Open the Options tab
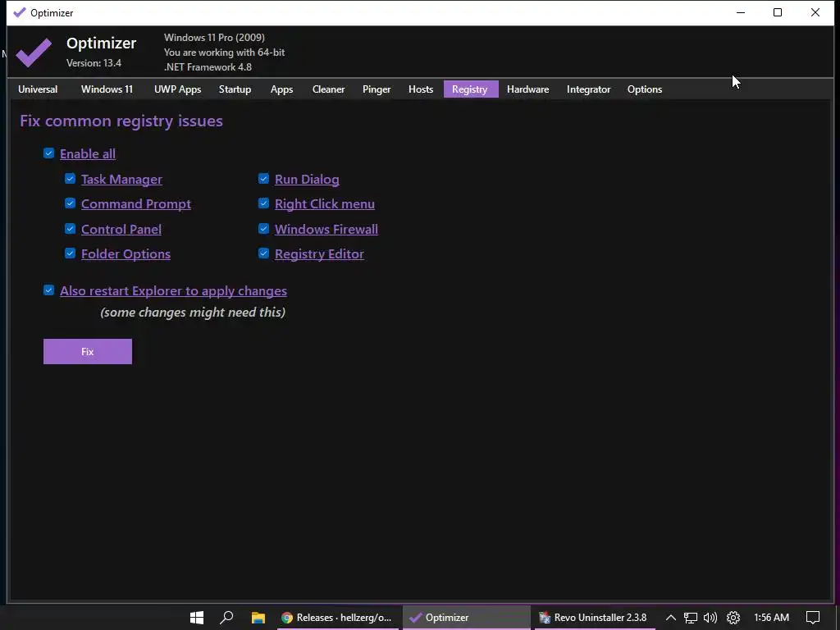Image resolution: width=840 pixels, height=630 pixels. coord(645,89)
